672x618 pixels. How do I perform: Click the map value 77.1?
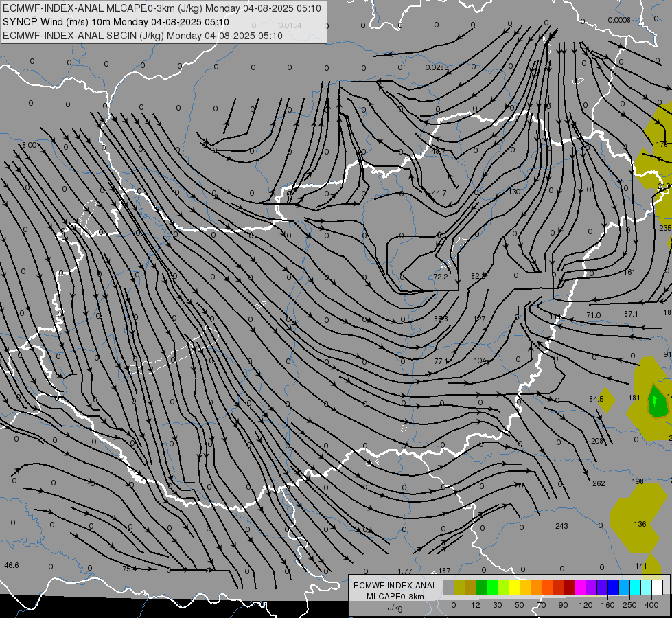click(x=441, y=362)
